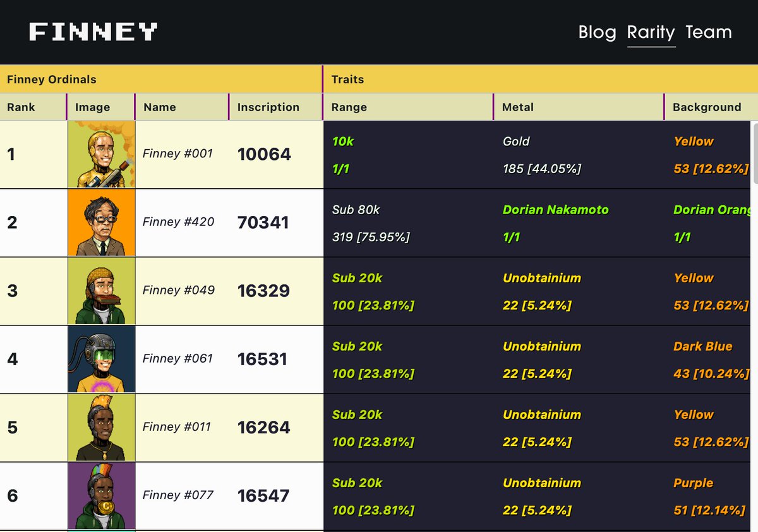Screen dimensions: 758x532
Task: Open the Finney #420 Dorian thumbnail
Action: click(x=102, y=222)
